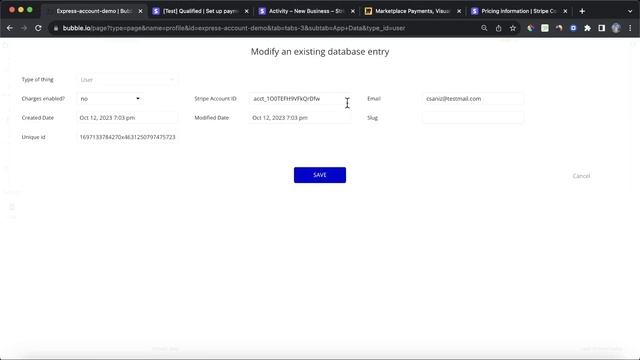
Task: Open the Chrome profile avatar
Action: point(616,28)
